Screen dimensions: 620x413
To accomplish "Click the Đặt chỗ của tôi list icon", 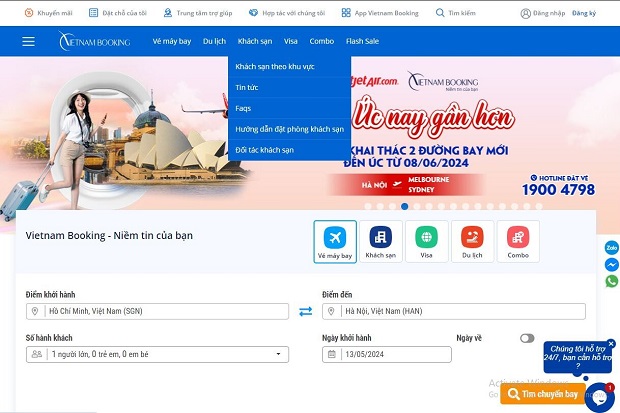I will pyautogui.click(x=93, y=13).
